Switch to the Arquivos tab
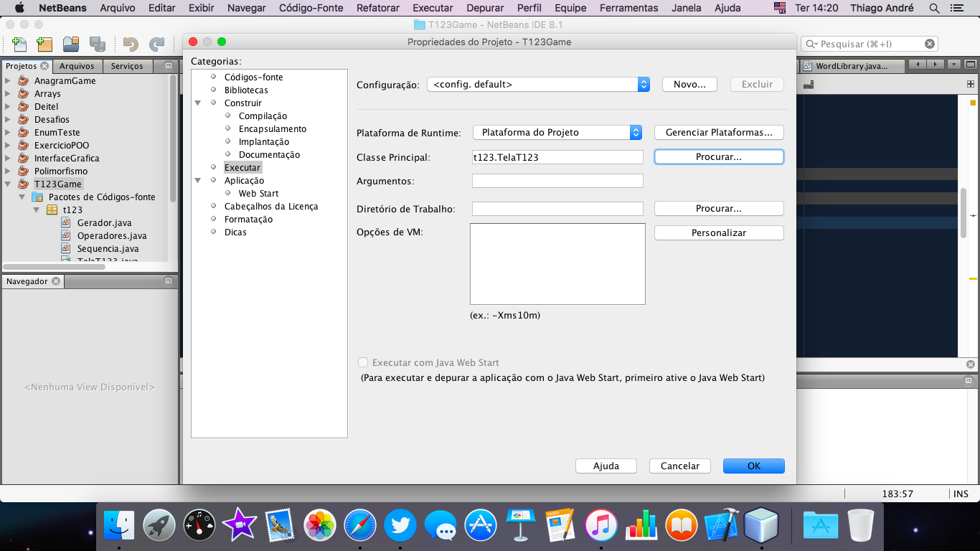This screenshot has width=980, height=551. (x=77, y=66)
